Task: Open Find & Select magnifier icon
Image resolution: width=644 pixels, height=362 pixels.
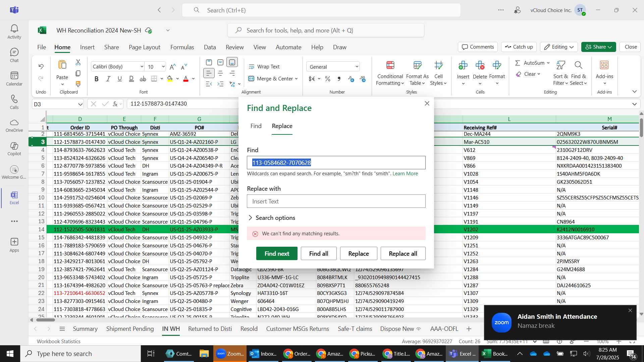Action: 578,65
